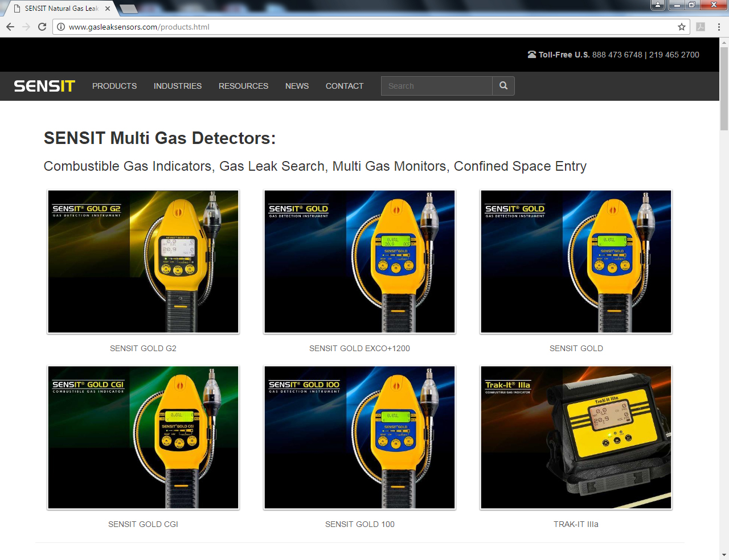Open the SENSIT GOLD CGI product image
Viewport: 729px width, 560px height.
click(143, 438)
